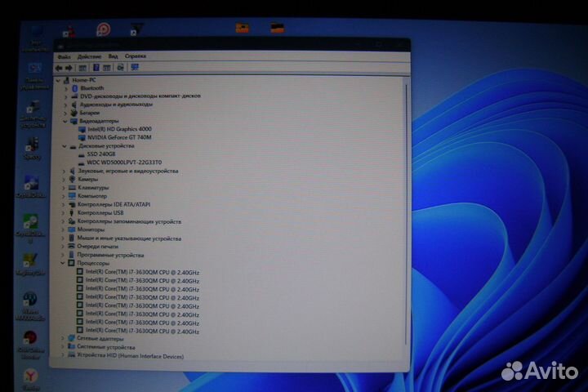
Task: Expand the Мониторы category
Action: [x=63, y=230]
